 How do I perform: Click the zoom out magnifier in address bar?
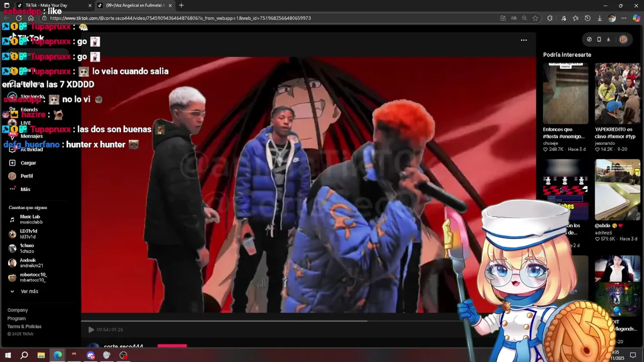[x=524, y=18]
